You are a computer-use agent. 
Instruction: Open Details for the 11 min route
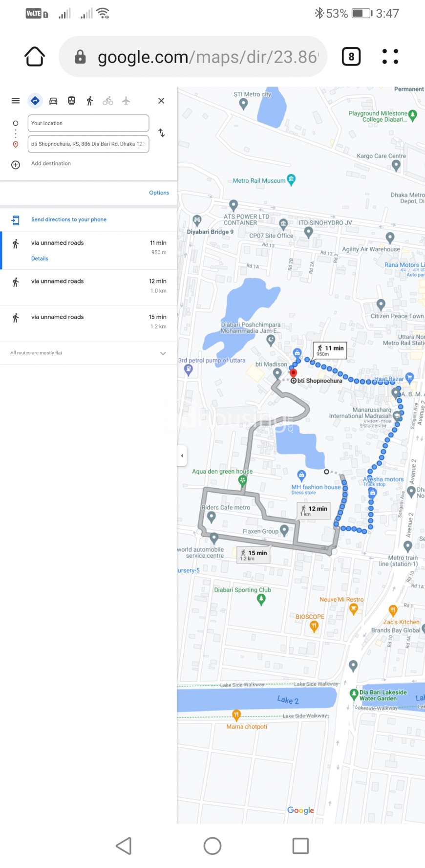point(40,259)
